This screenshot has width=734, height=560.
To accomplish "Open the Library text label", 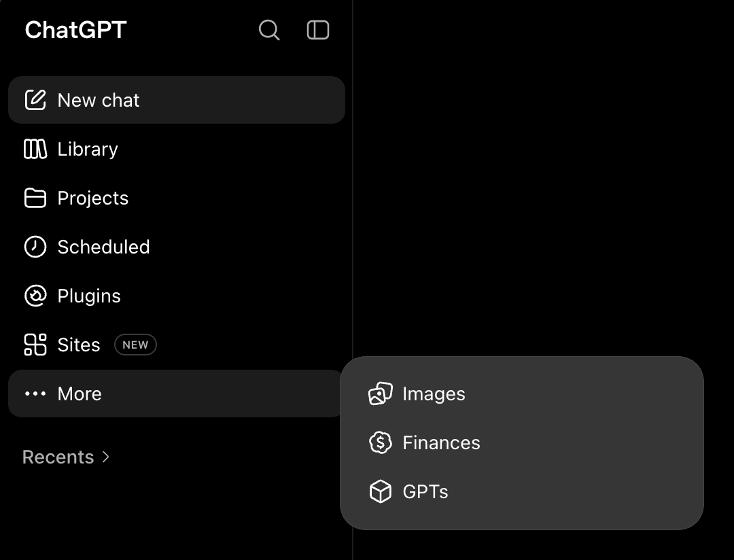I will click(88, 150).
